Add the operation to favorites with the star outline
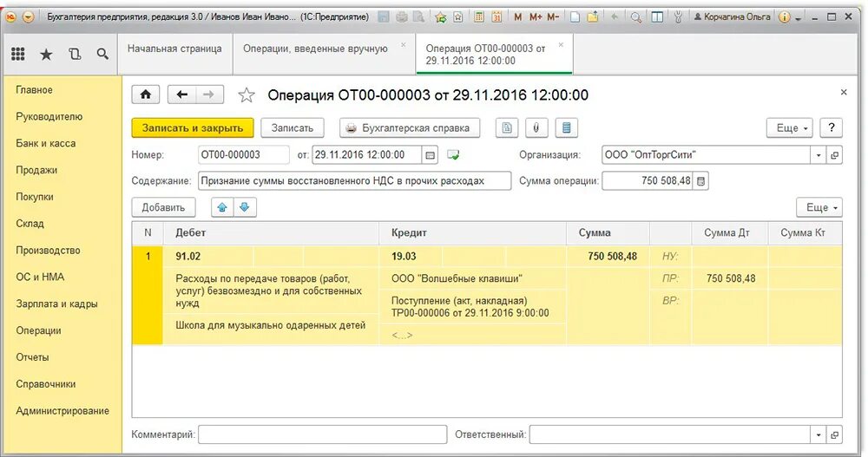This screenshot has width=868, height=457. click(247, 95)
